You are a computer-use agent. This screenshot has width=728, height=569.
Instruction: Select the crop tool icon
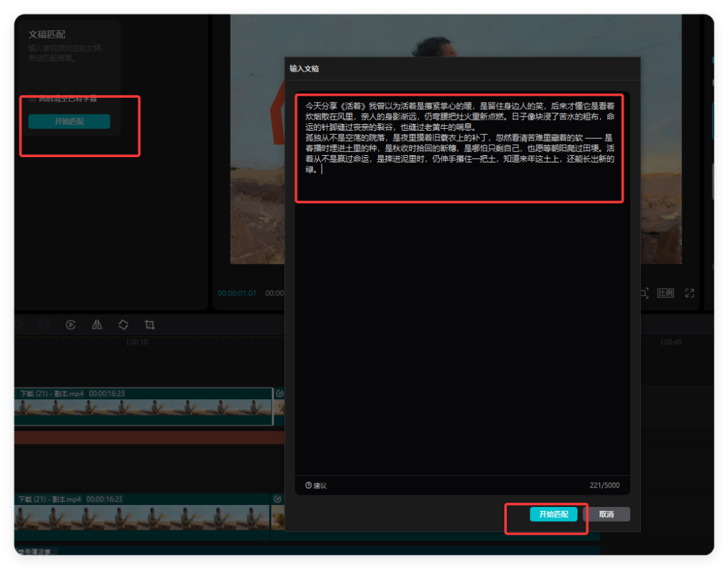tap(150, 325)
